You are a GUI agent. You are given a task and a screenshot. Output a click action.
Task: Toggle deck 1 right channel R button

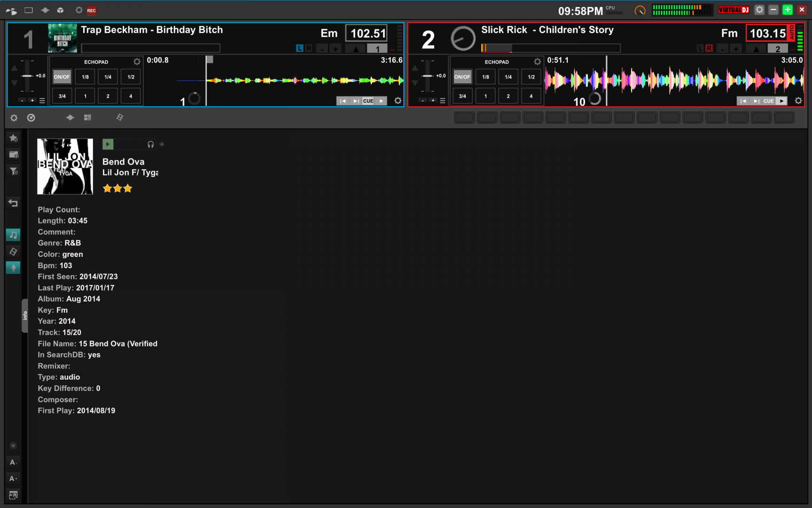click(x=309, y=48)
